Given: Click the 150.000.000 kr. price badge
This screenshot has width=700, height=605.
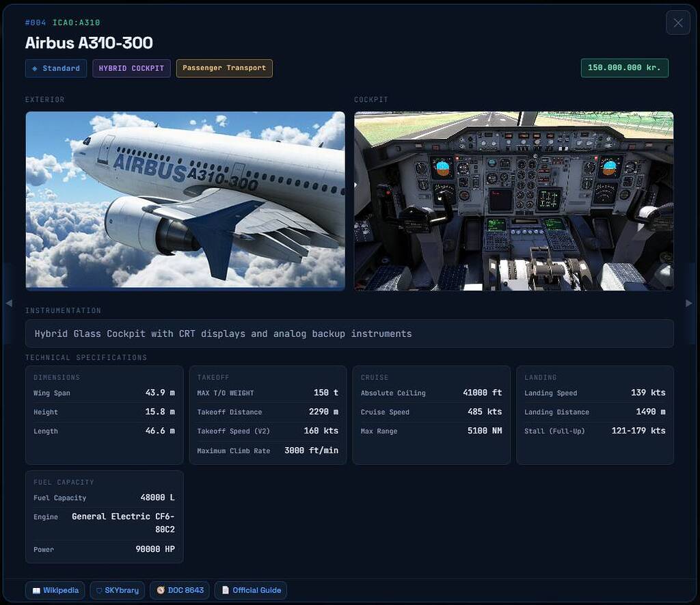Looking at the screenshot, I should (625, 68).
